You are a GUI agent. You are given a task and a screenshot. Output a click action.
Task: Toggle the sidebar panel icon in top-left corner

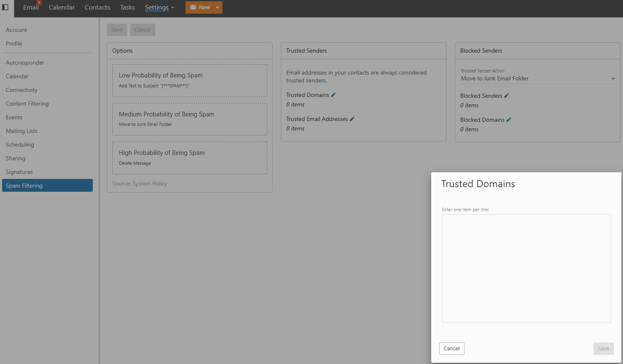pyautogui.click(x=5, y=7)
